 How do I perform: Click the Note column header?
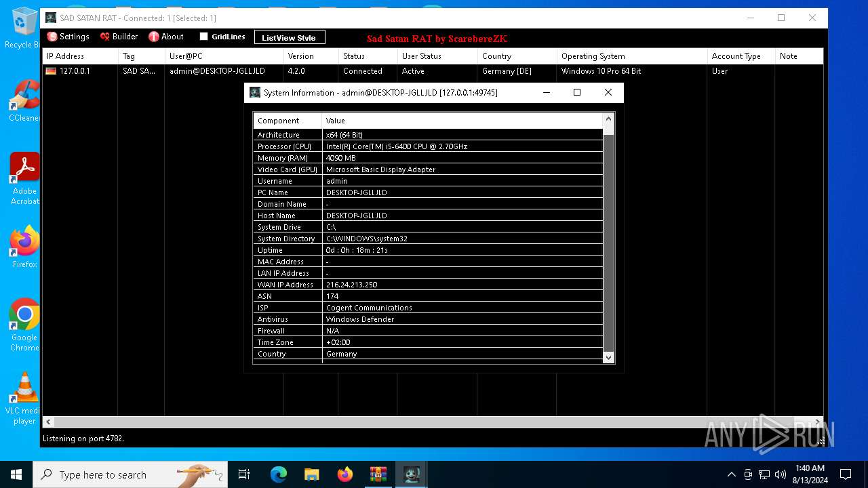click(799, 56)
